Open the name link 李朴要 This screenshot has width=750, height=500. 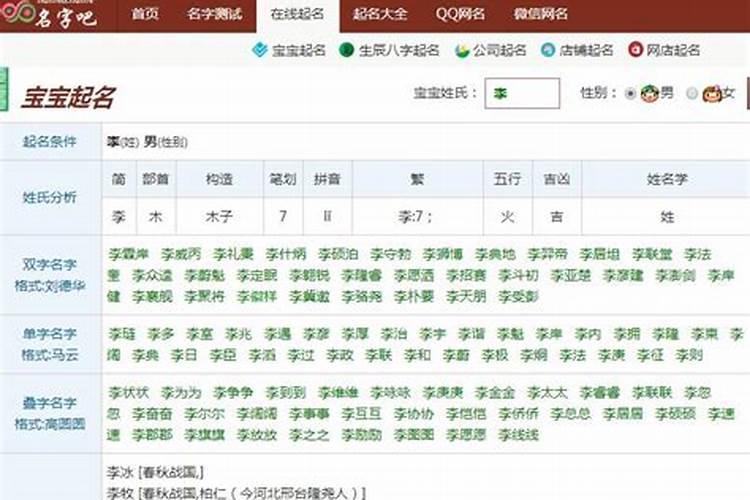pos(414,296)
